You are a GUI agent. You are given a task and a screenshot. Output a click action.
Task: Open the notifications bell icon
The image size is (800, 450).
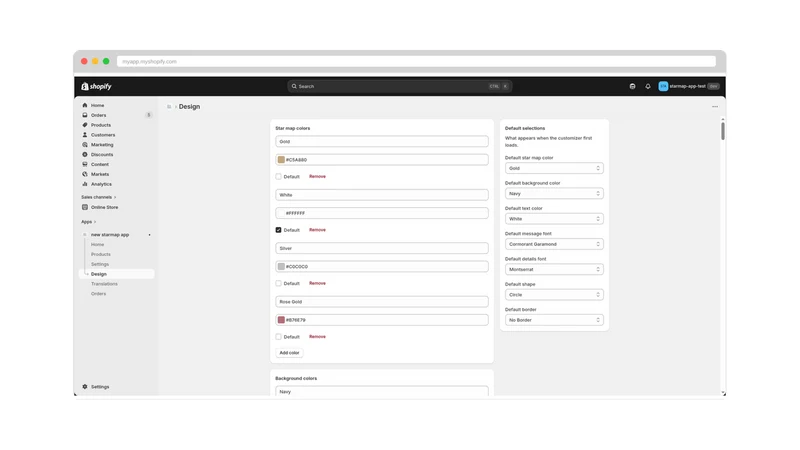coord(648,86)
